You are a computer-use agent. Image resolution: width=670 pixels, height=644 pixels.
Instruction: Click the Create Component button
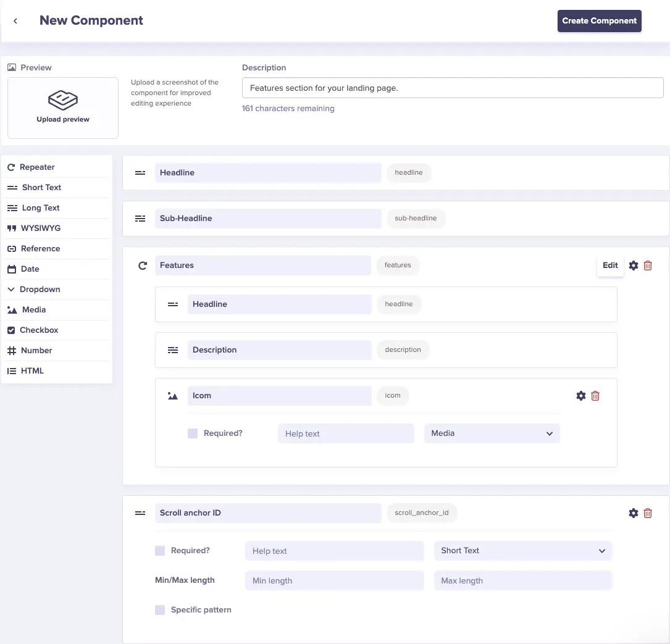[599, 21]
